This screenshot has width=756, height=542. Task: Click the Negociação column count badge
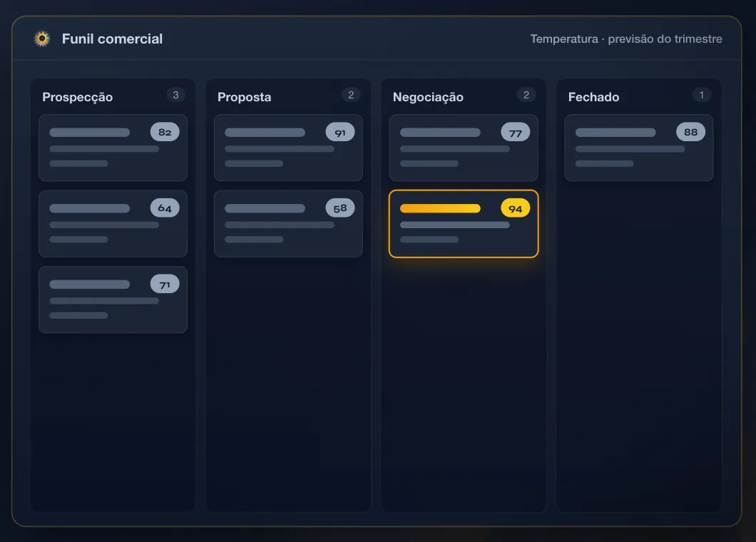click(526, 95)
